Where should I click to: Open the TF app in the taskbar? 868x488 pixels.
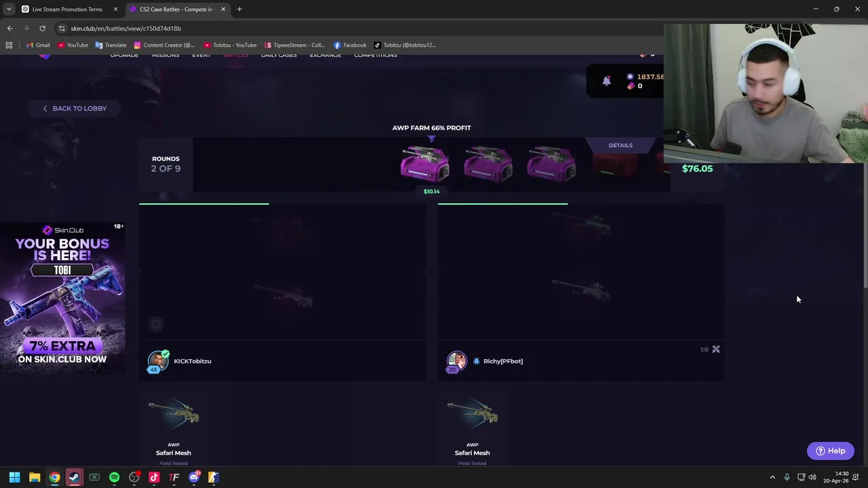(174, 477)
